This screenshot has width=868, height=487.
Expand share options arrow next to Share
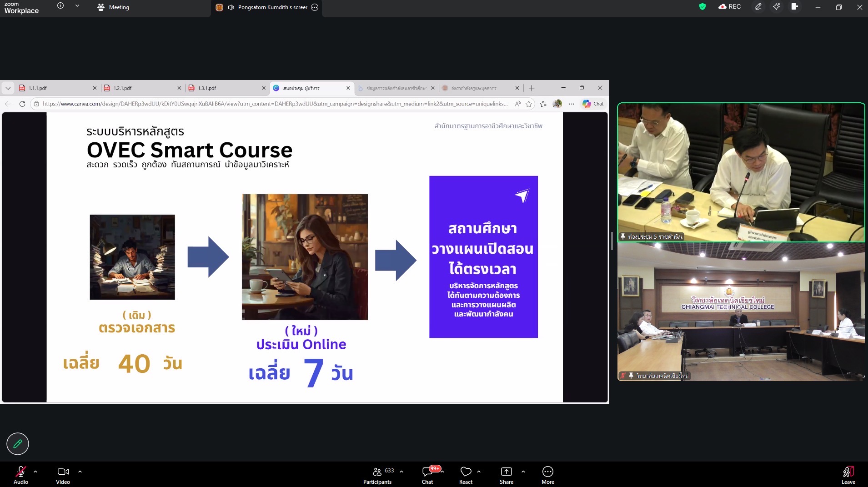pos(523,472)
